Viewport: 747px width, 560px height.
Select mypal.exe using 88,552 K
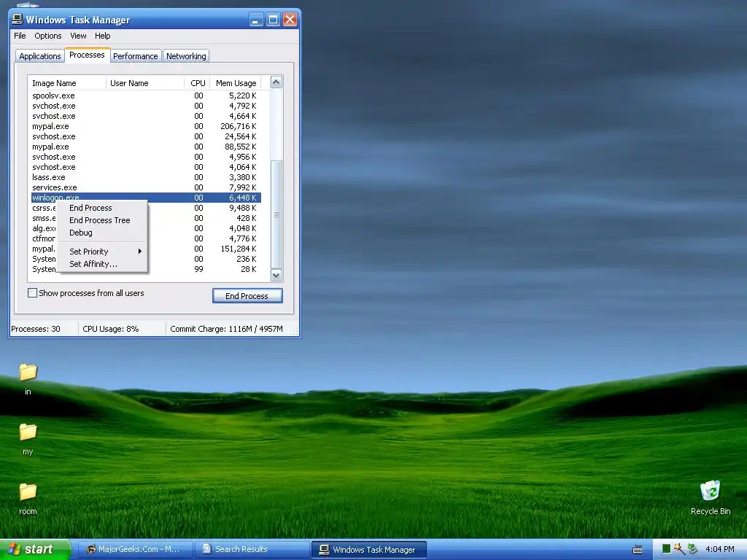pyautogui.click(x=146, y=147)
